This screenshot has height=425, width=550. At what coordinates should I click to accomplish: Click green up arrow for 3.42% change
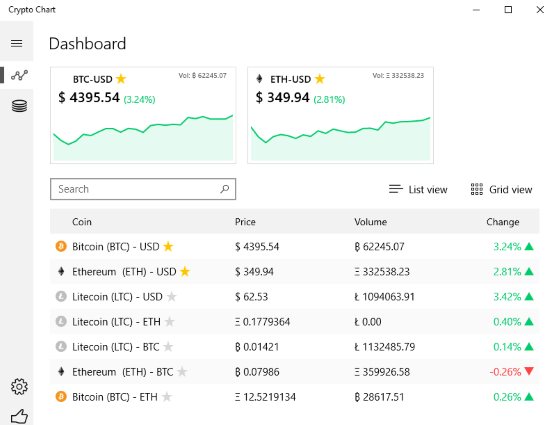tap(529, 297)
